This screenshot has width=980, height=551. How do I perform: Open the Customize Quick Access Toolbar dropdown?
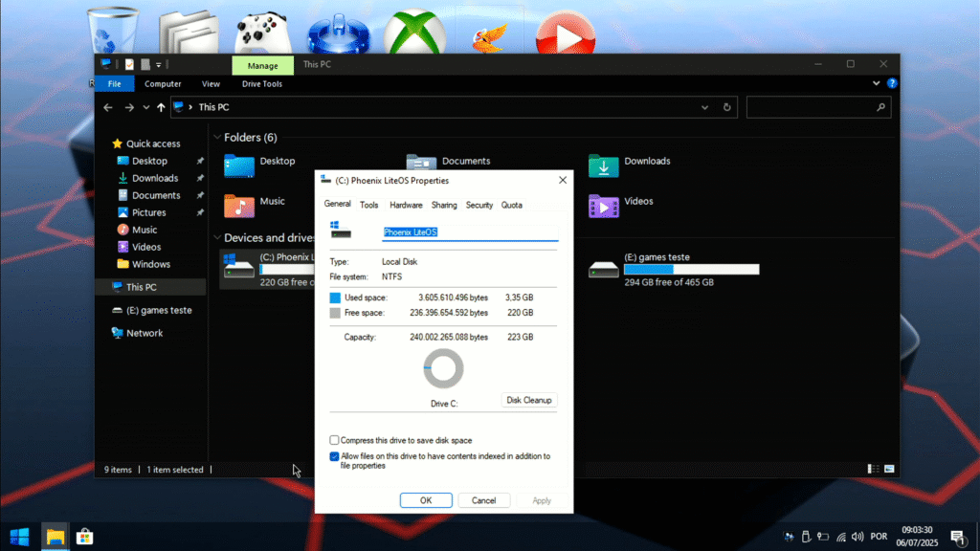click(x=159, y=64)
